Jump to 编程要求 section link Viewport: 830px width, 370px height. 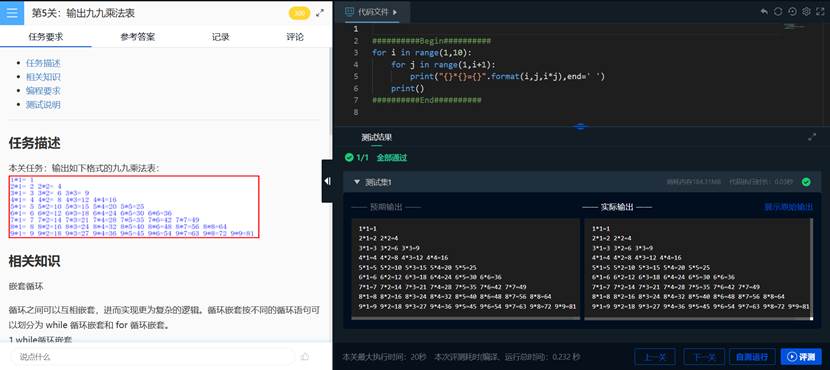click(x=43, y=91)
